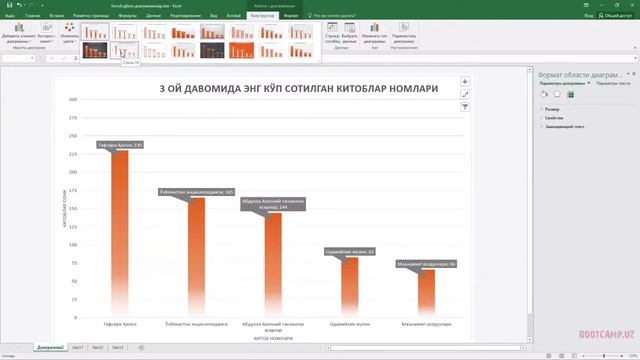
Task: Switch to Text Options in format pane
Action: pyautogui.click(x=613, y=83)
